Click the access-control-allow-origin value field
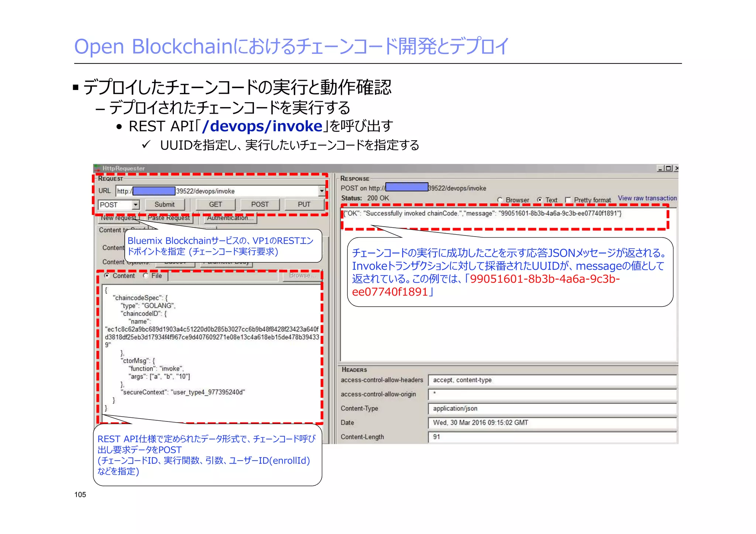This screenshot has width=756, height=534. click(x=552, y=395)
